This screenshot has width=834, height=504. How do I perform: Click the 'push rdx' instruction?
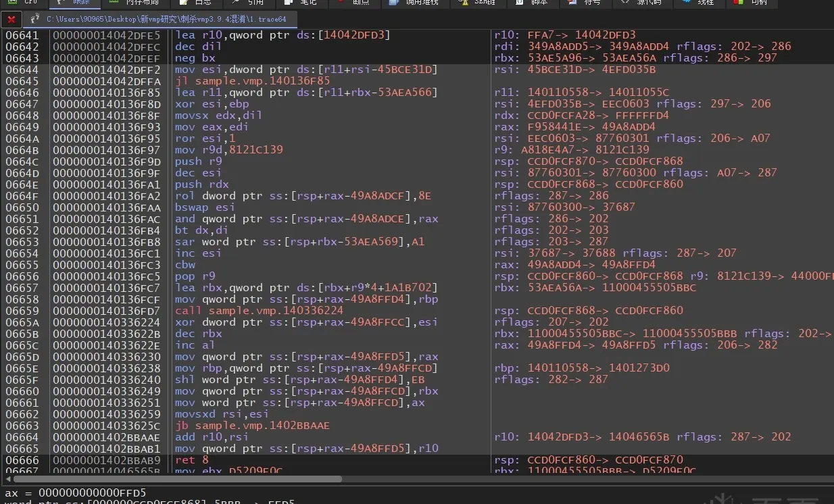(x=201, y=184)
